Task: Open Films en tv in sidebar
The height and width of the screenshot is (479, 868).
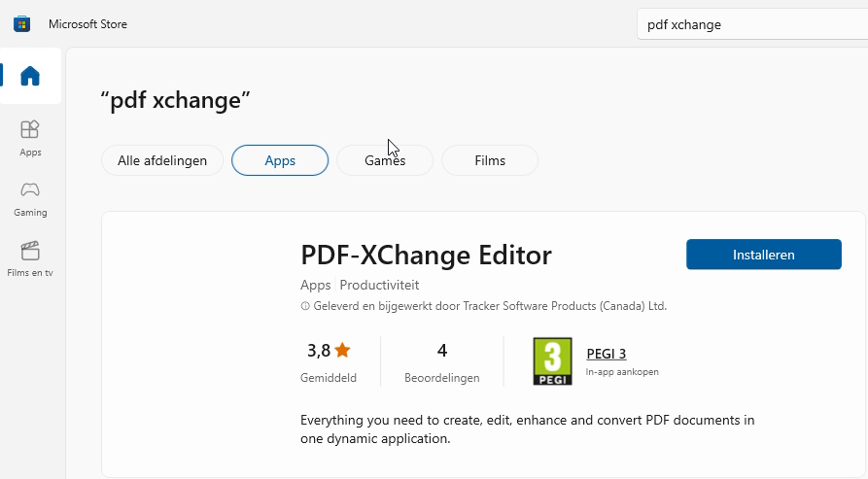Action: tap(30, 258)
